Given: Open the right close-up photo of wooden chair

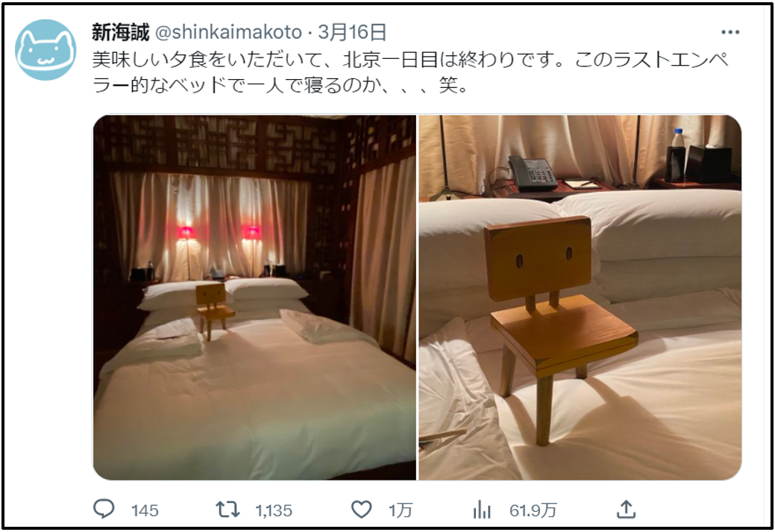Looking at the screenshot, I should point(580,297).
